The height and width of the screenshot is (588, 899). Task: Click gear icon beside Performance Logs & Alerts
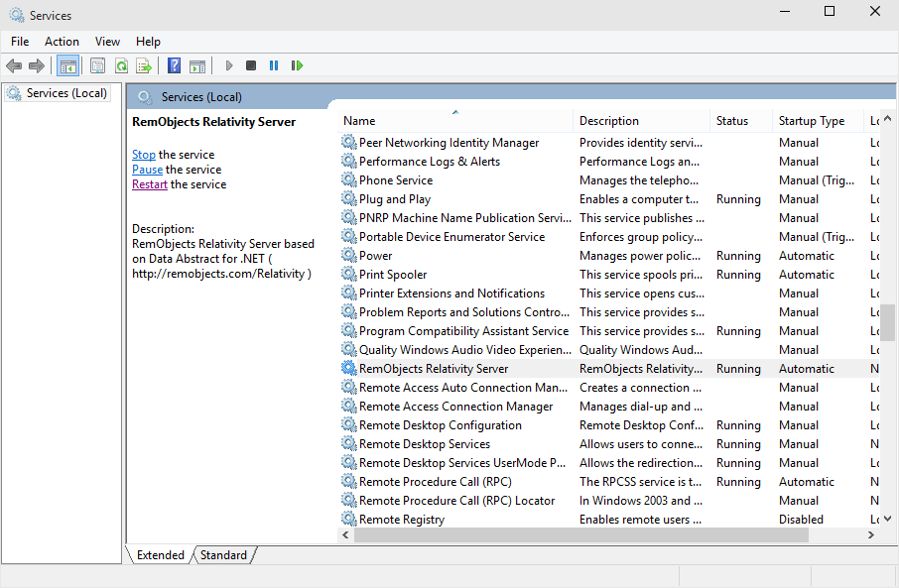coord(348,161)
